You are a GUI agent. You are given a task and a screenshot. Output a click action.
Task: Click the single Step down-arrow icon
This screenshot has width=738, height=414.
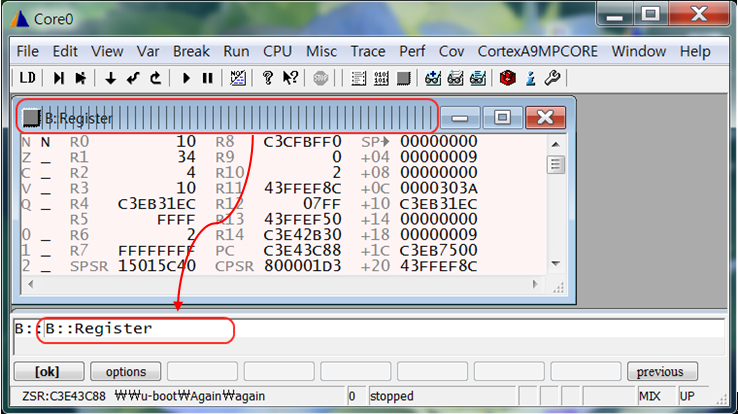(x=110, y=77)
